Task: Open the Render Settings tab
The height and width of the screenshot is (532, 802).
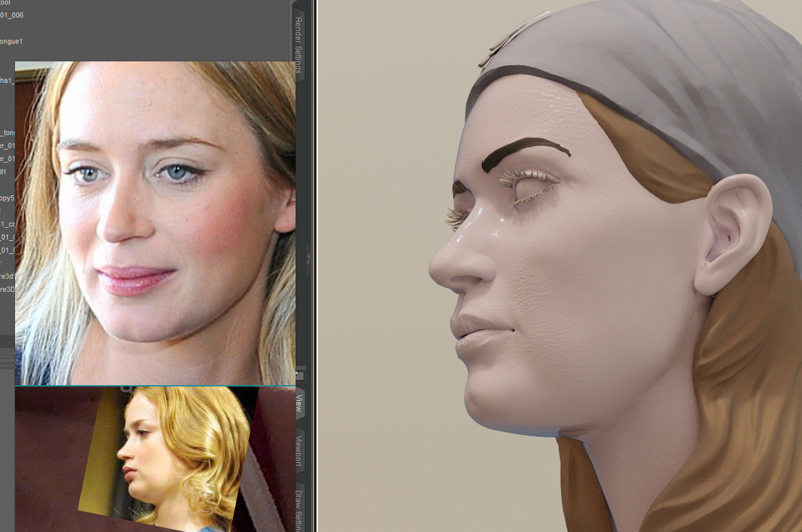Action: [298, 44]
